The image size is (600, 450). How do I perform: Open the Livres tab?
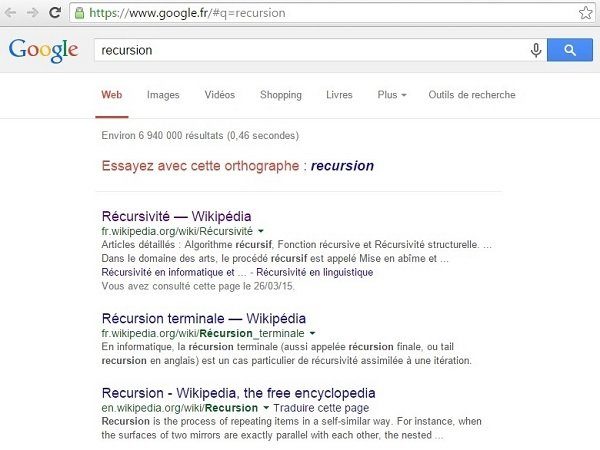[339, 95]
